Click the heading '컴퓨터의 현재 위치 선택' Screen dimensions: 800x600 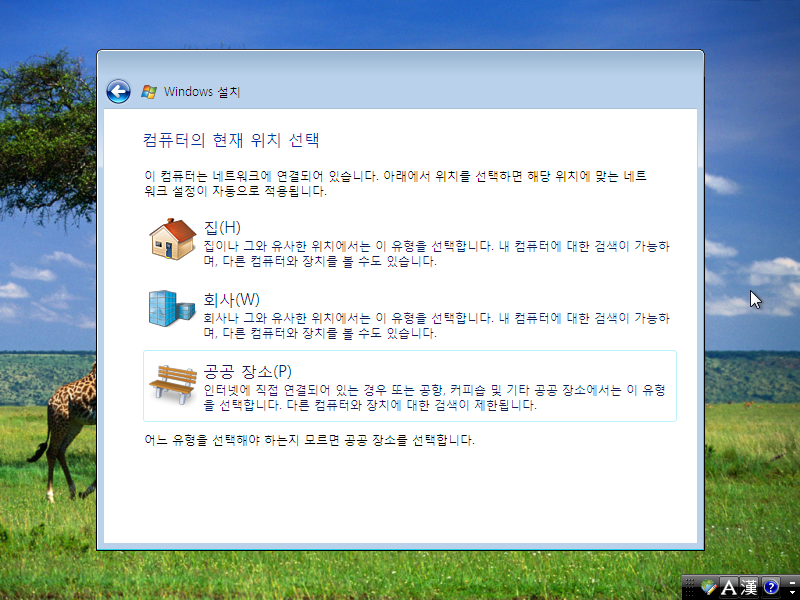coord(231,140)
